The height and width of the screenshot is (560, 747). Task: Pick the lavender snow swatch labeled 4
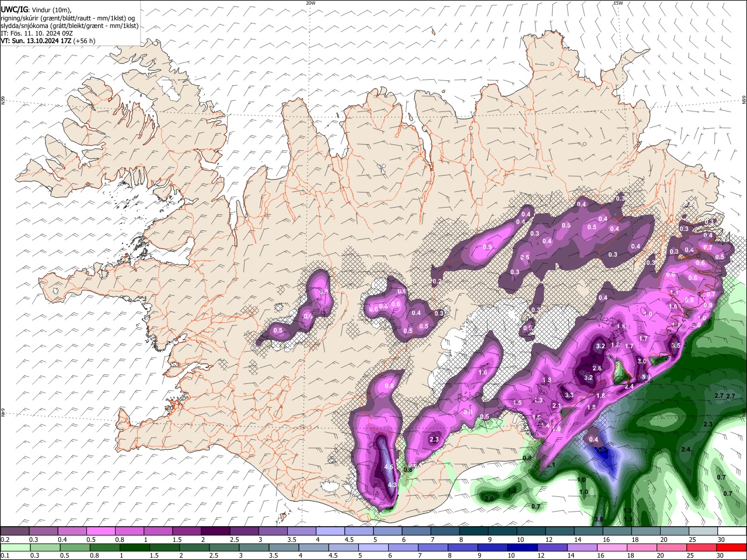pyautogui.click(x=330, y=531)
